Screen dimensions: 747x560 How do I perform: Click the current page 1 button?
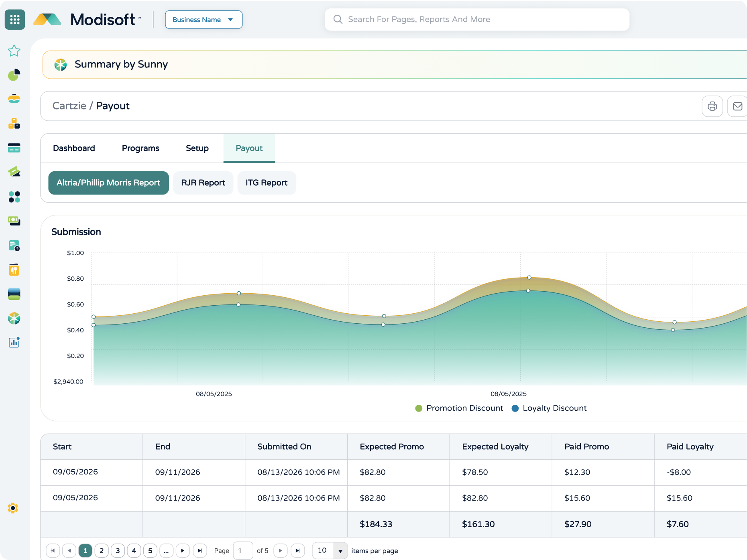coord(85,551)
